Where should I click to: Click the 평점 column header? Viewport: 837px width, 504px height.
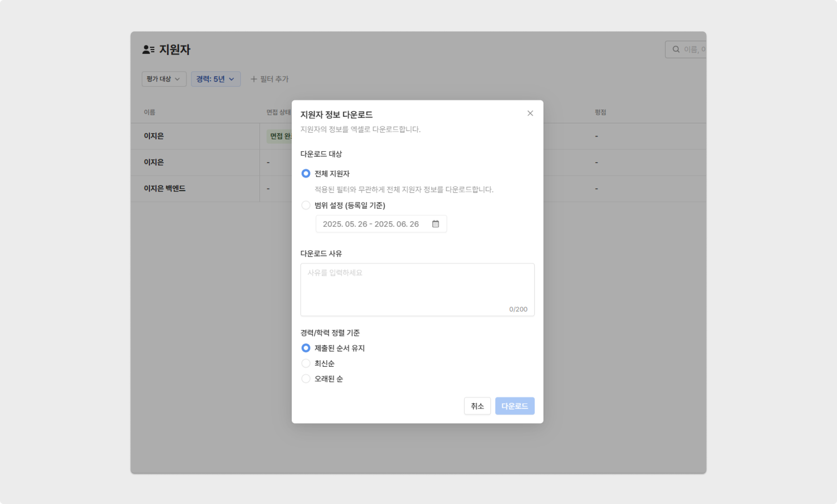click(x=600, y=112)
